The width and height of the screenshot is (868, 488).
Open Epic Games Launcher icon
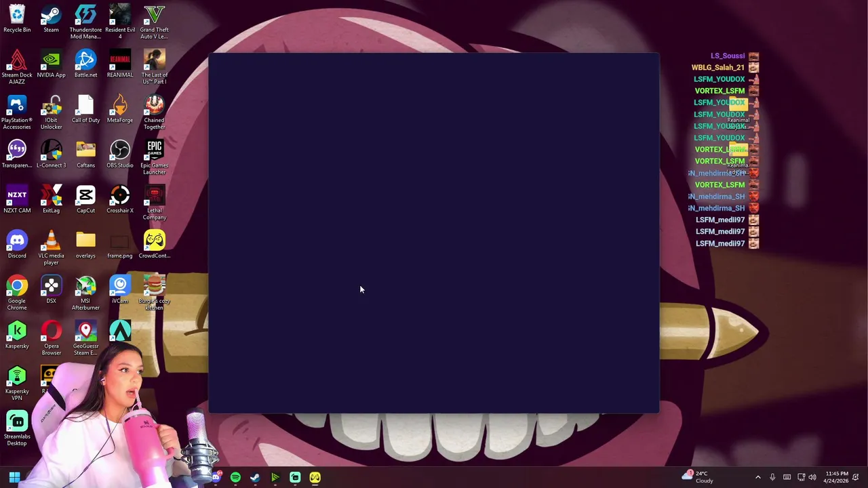[154, 158]
